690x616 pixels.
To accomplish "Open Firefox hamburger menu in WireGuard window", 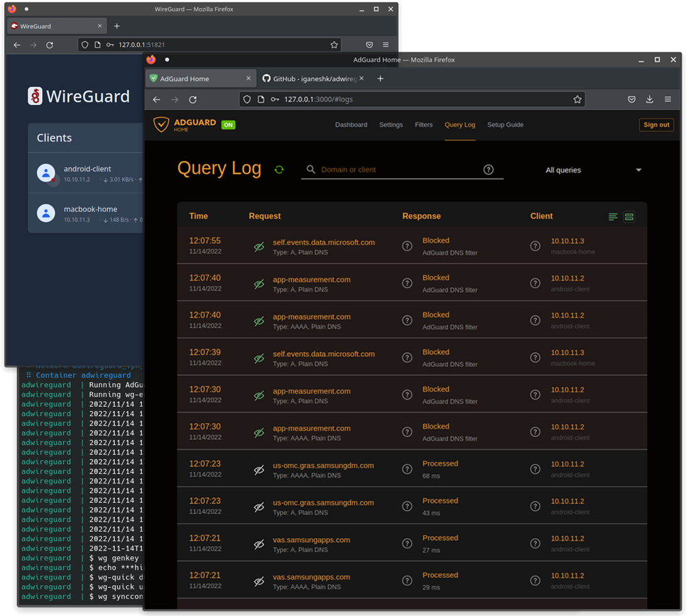I will click(385, 45).
